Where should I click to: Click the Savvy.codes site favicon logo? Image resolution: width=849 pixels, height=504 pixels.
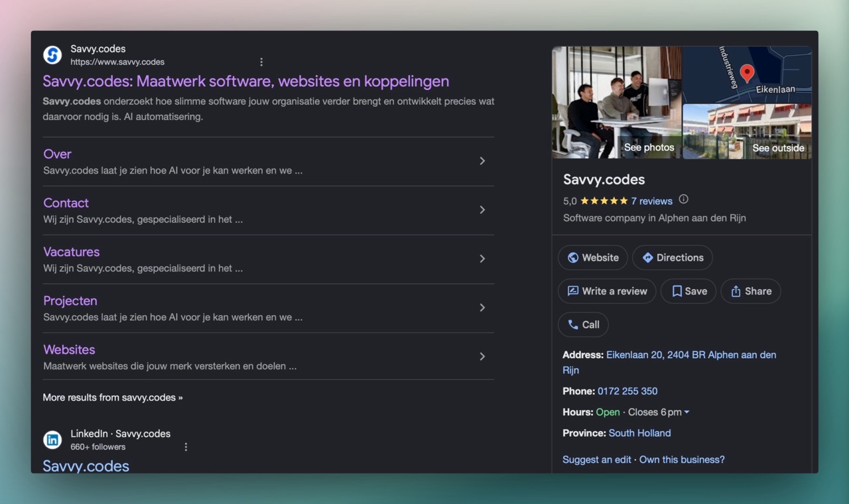52,55
